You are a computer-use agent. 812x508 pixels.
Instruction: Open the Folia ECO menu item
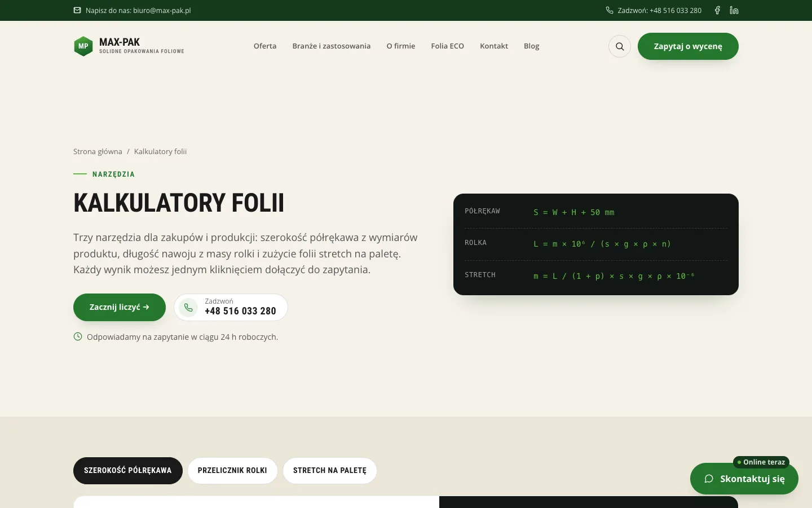click(448, 46)
